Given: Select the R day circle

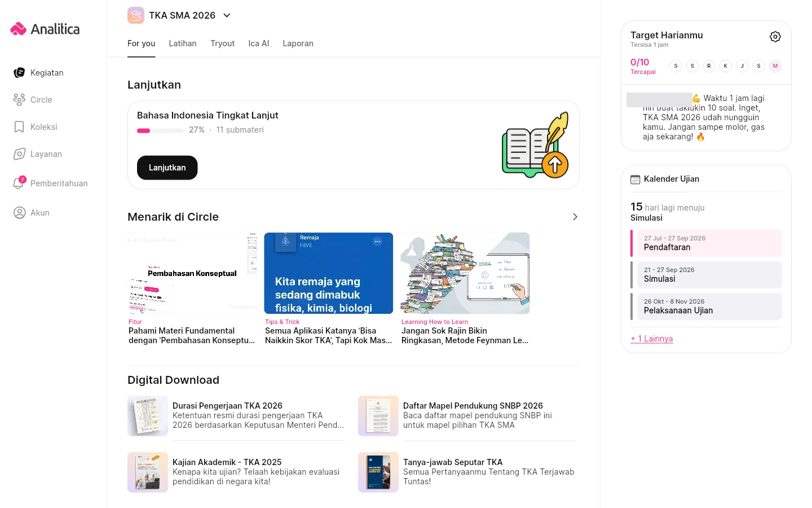Looking at the screenshot, I should pos(709,66).
